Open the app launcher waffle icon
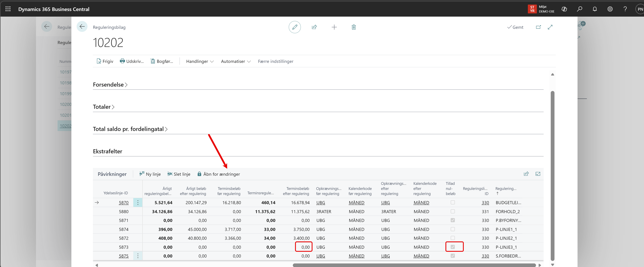This screenshot has height=267, width=644. coord(8,9)
